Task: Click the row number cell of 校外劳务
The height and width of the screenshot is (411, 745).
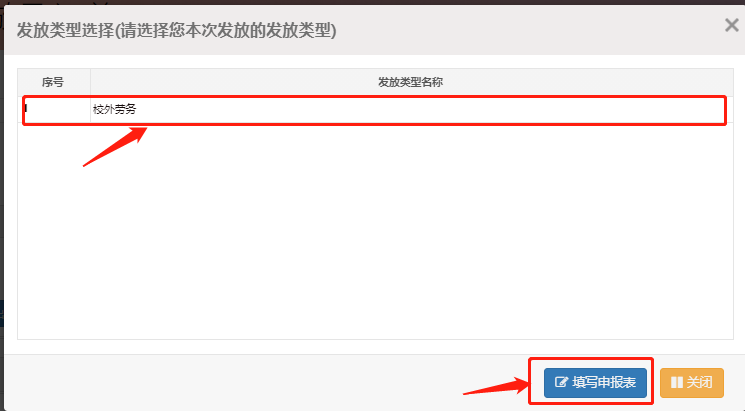Action: (54, 109)
